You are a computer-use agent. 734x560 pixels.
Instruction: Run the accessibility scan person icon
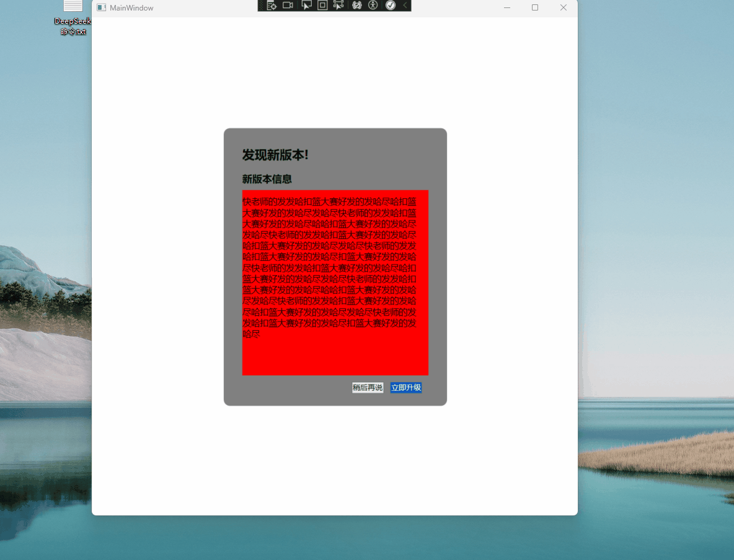tap(373, 6)
